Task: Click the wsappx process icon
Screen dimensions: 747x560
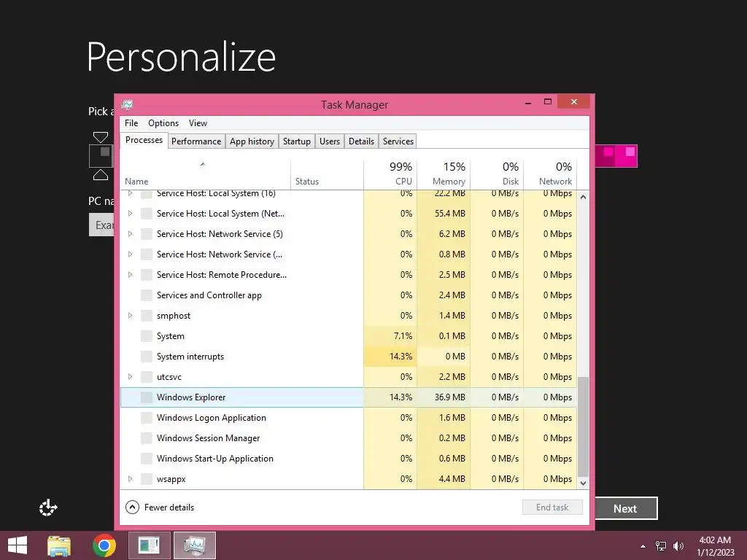Action: coord(147,478)
